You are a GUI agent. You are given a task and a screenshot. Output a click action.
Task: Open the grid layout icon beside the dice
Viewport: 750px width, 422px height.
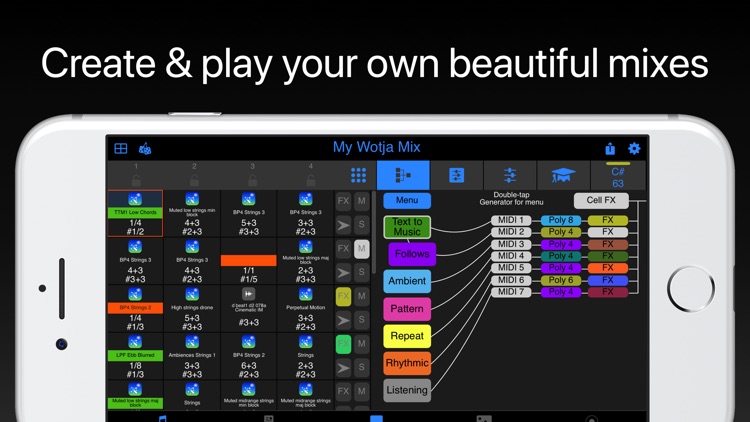coord(121,149)
